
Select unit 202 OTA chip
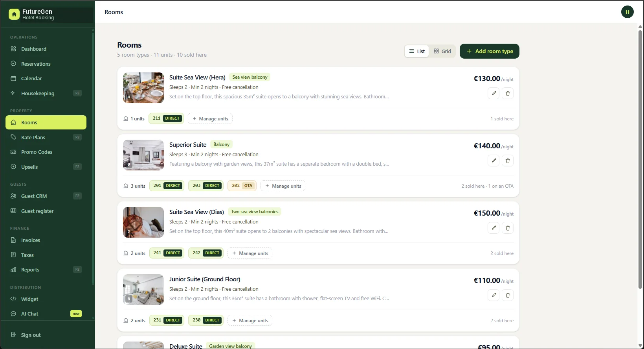pyautogui.click(x=242, y=186)
